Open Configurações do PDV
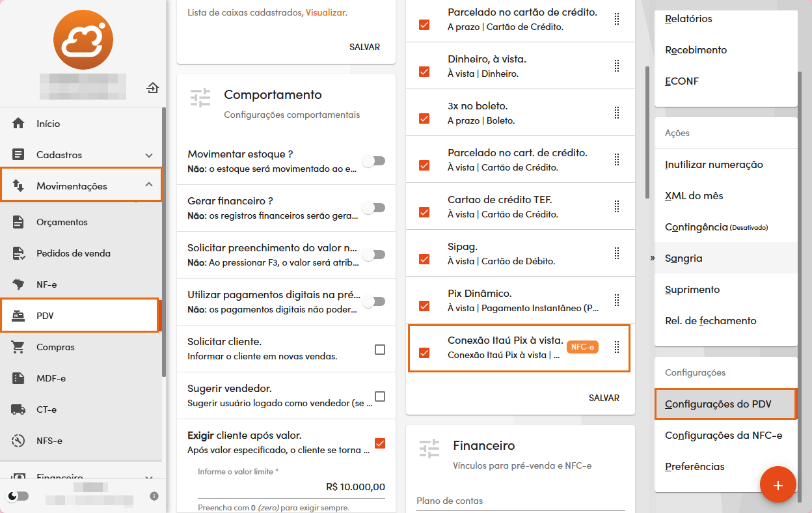812x513 pixels. pyautogui.click(x=725, y=404)
